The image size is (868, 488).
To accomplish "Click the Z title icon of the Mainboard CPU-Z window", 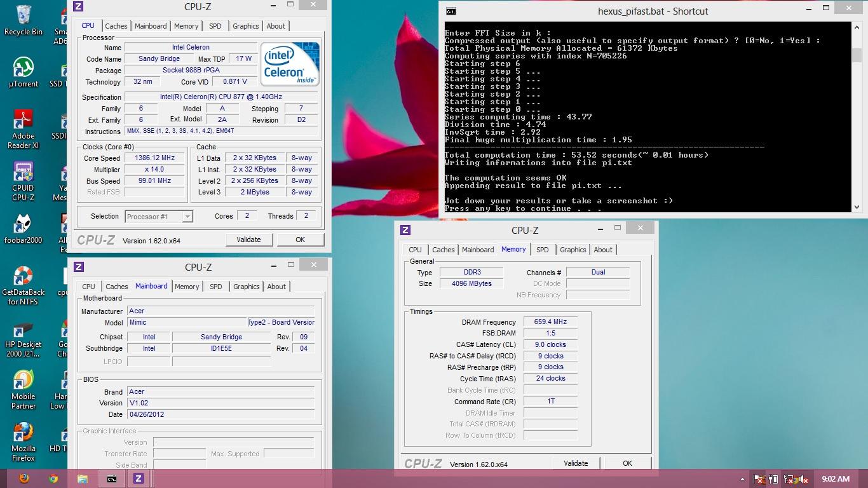I will tap(79, 267).
